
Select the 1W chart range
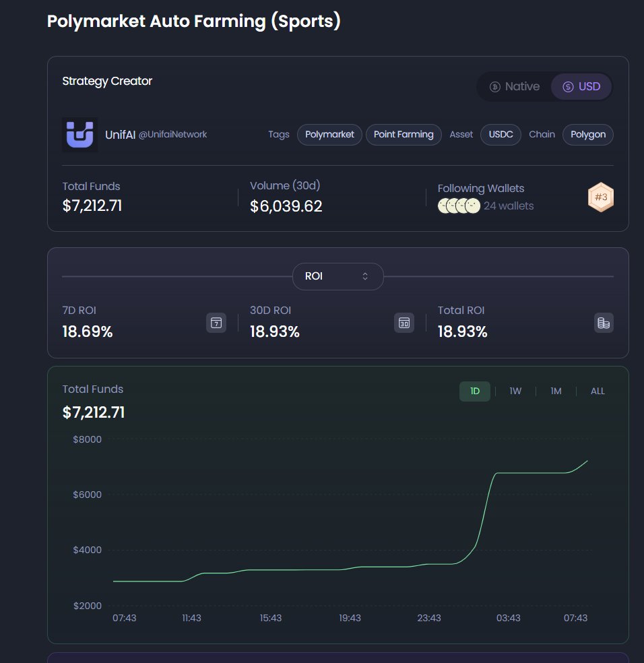pyautogui.click(x=515, y=391)
